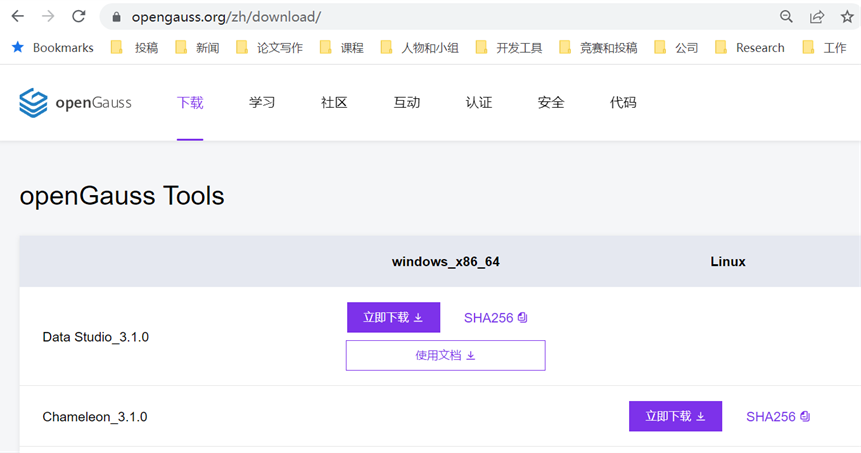Select the 下载 navigation tab
Image resolution: width=861 pixels, height=453 pixels.
click(x=190, y=103)
